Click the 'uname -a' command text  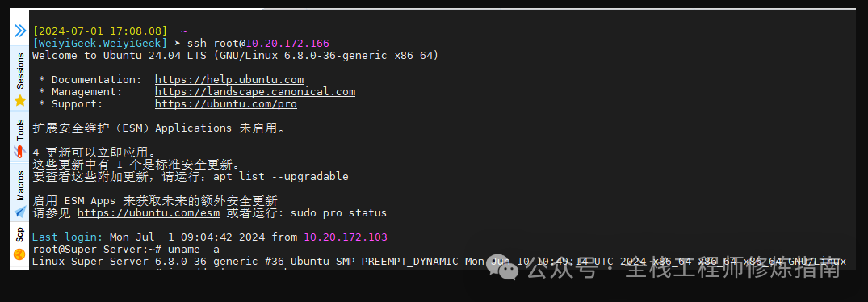pyautogui.click(x=194, y=250)
